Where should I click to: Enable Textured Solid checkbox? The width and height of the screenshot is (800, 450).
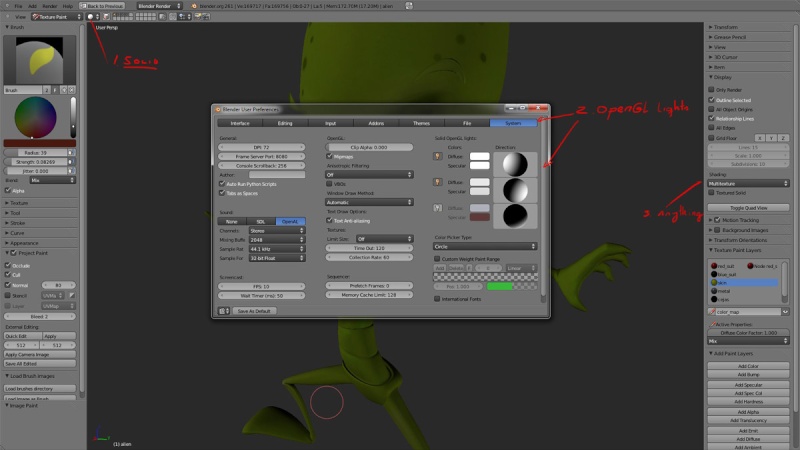coord(711,192)
